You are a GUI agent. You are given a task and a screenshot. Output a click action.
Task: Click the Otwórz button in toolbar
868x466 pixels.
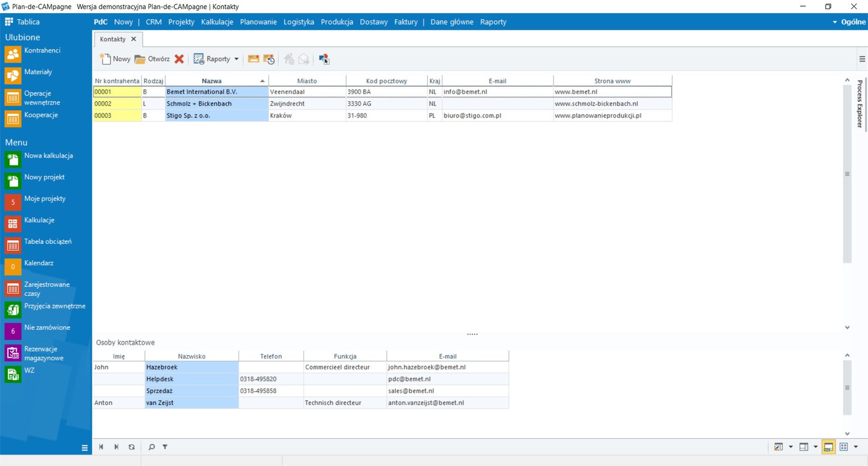click(152, 59)
